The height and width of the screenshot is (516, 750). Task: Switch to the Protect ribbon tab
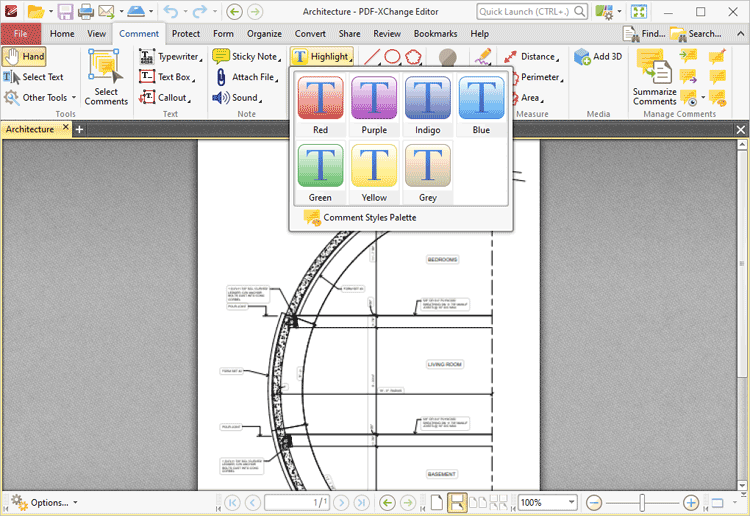185,34
